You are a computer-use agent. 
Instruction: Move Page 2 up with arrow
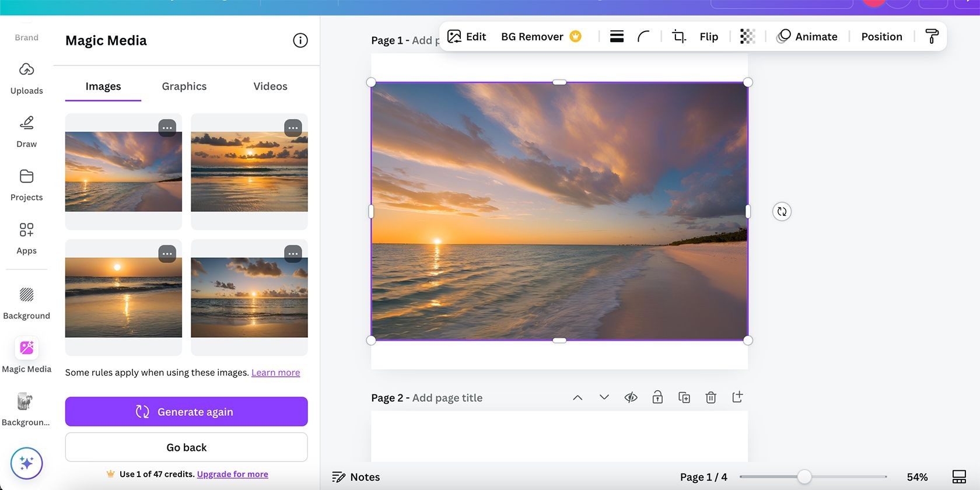click(x=577, y=397)
